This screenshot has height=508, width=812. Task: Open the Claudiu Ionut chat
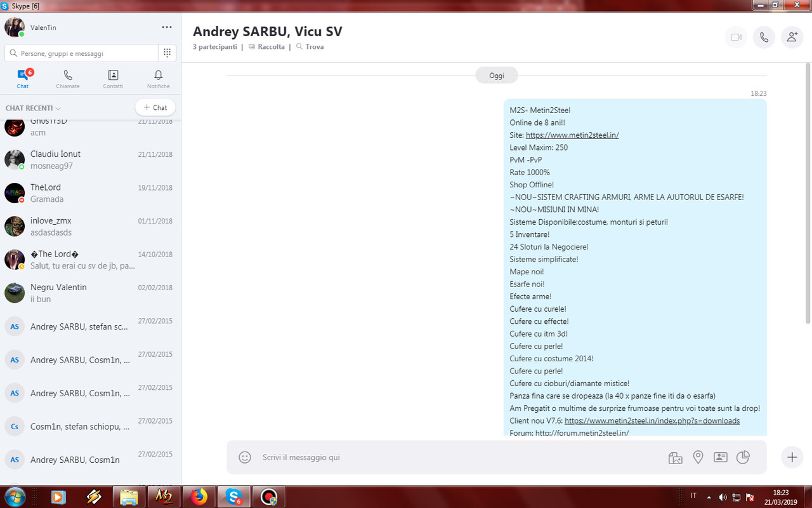[90, 160]
